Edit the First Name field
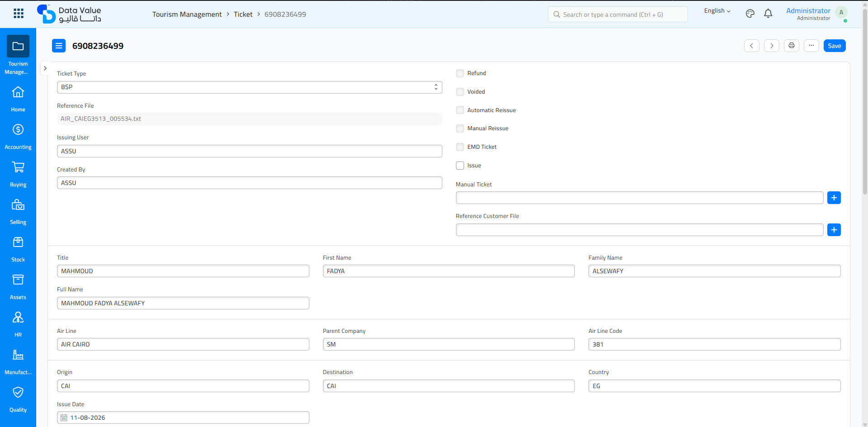 pos(449,271)
